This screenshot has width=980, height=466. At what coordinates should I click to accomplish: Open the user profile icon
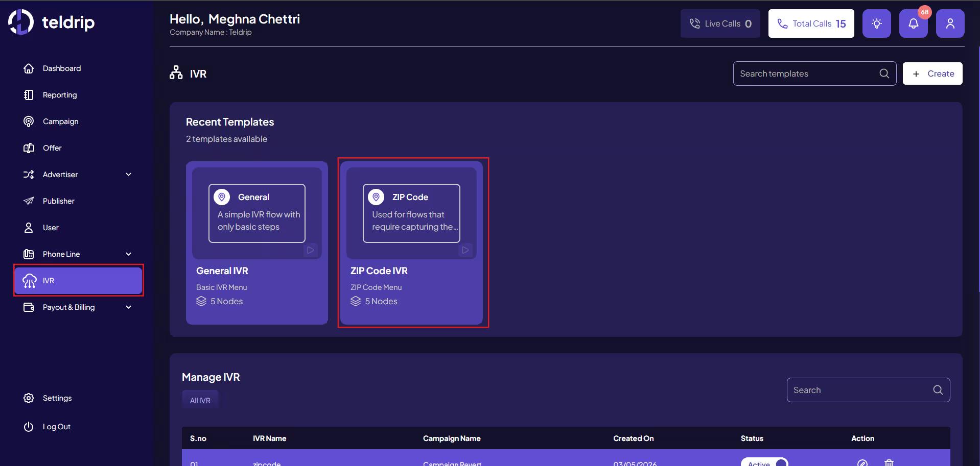[950, 23]
